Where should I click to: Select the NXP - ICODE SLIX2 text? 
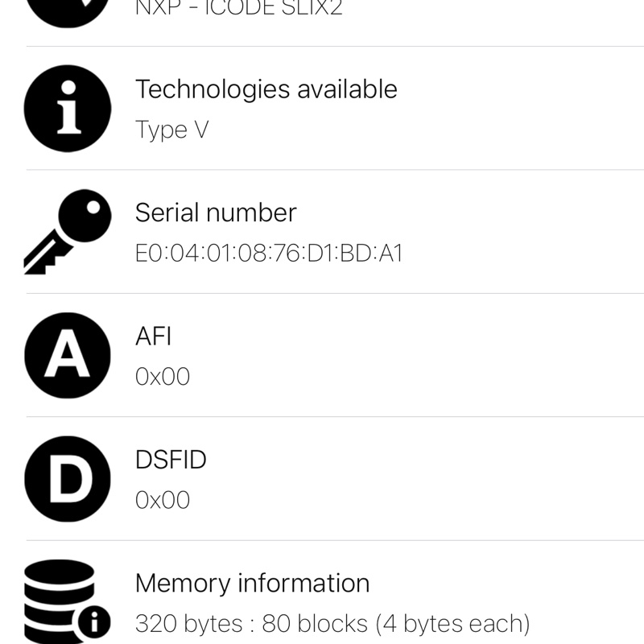(x=238, y=10)
